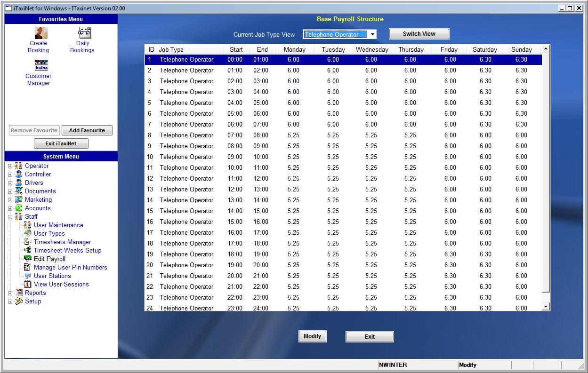Click the Reports tree icon
This screenshot has width=588, height=373.
(x=18, y=293)
